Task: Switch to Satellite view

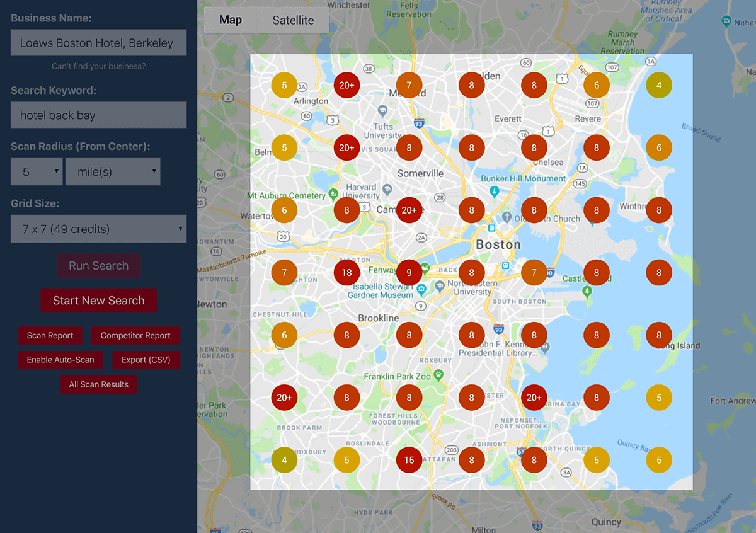Action: click(x=292, y=20)
